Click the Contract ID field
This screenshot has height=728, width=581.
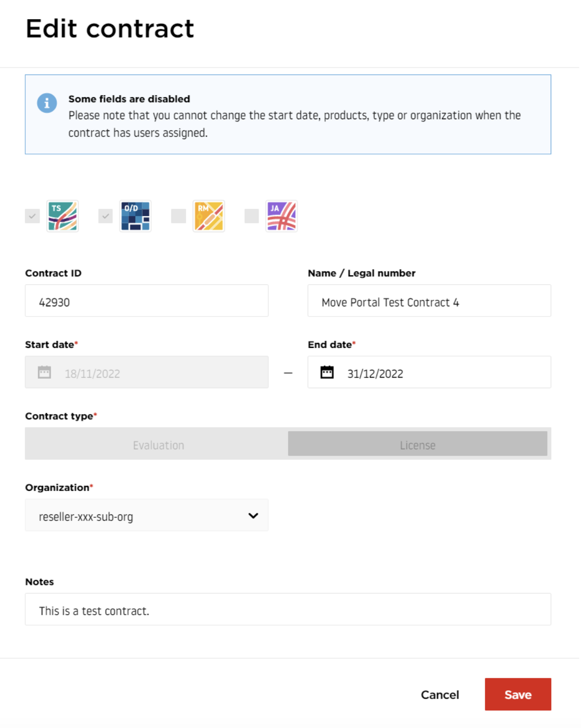click(147, 301)
